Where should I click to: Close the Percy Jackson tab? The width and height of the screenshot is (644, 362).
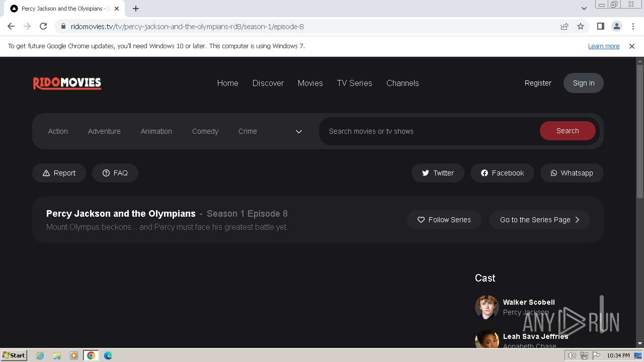click(x=116, y=9)
